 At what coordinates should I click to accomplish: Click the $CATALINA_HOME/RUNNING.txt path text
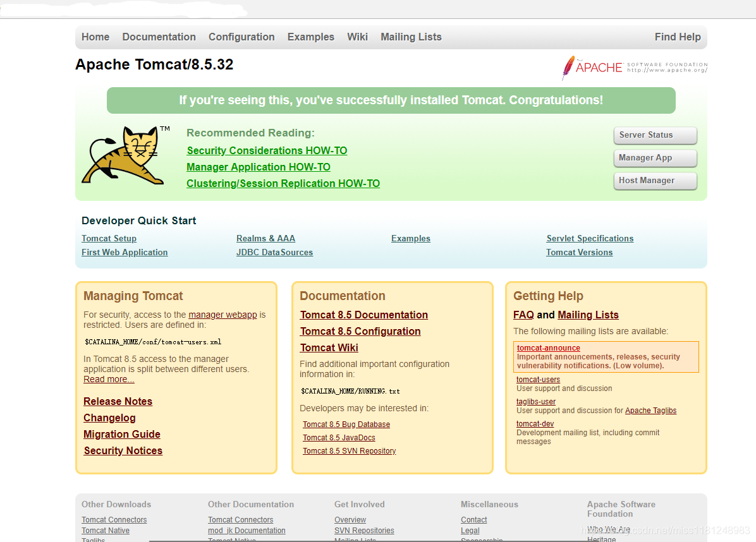[350, 391]
